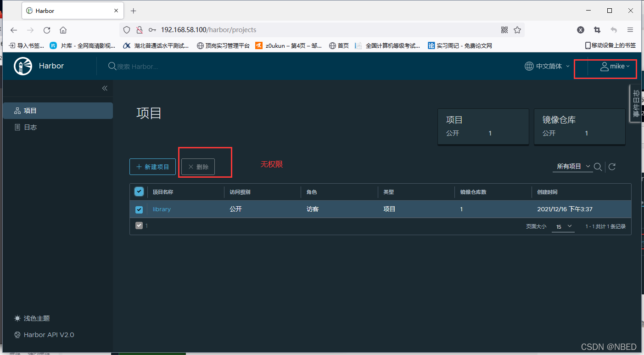Viewport: 644px width, 355px height.
Task: Go to browser home page
Action: (x=63, y=30)
